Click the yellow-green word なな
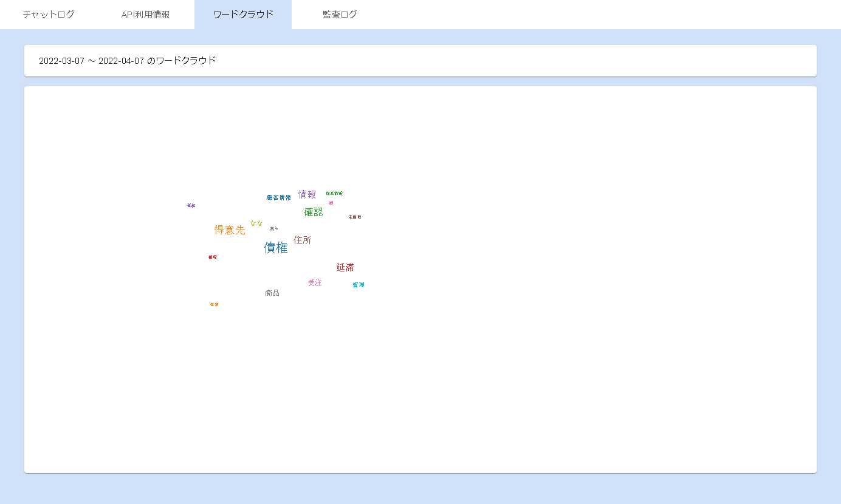841x504 pixels. [256, 223]
